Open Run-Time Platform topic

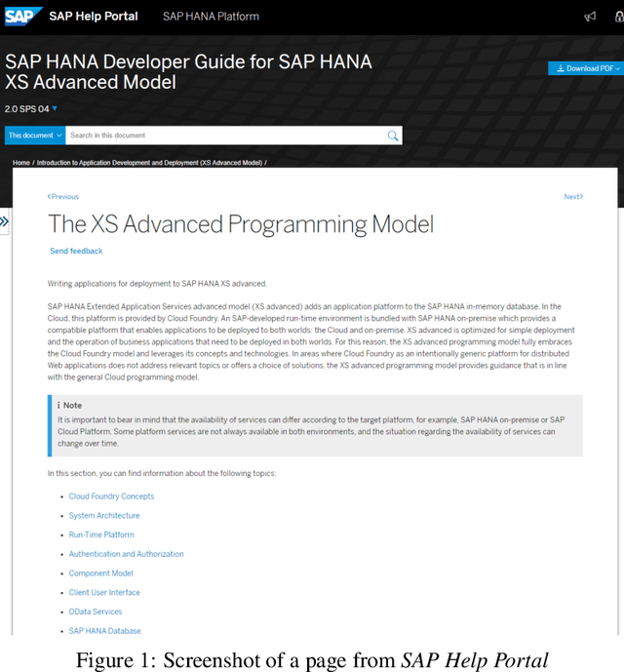[101, 534]
